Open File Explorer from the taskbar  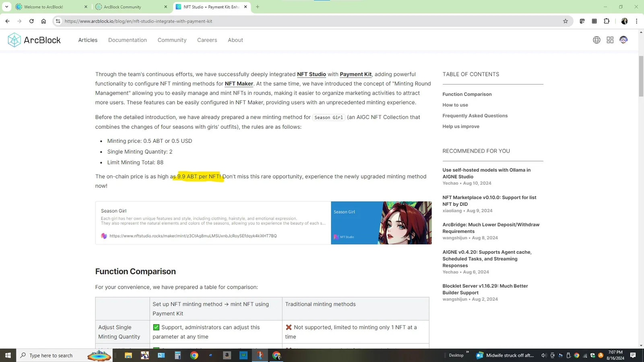tap(128, 355)
